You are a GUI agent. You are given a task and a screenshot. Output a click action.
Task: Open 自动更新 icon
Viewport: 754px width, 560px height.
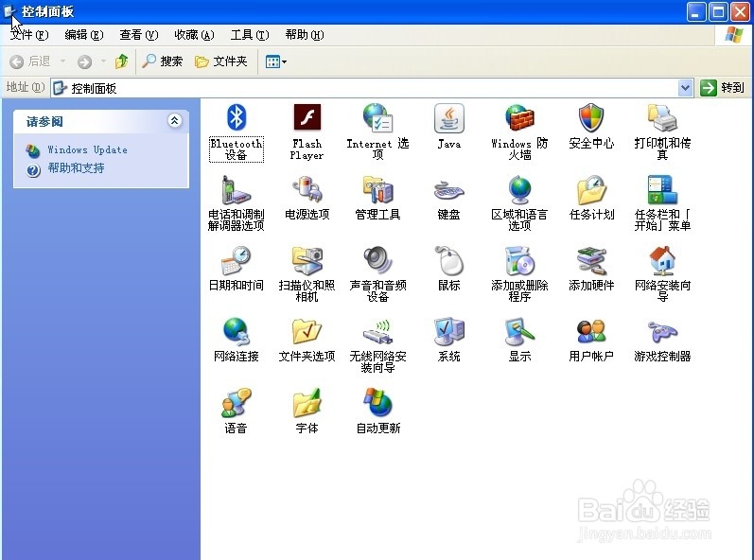[x=377, y=402]
